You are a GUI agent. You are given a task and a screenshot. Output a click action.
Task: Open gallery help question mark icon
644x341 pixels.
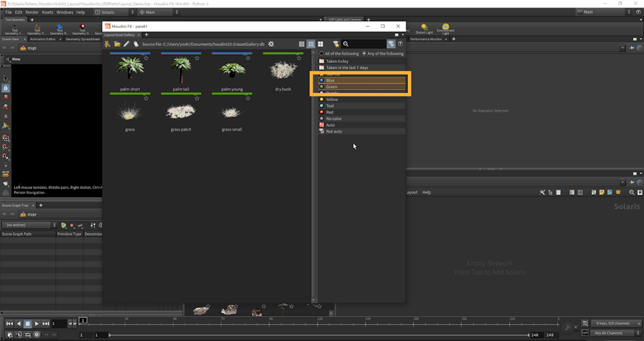point(400,44)
